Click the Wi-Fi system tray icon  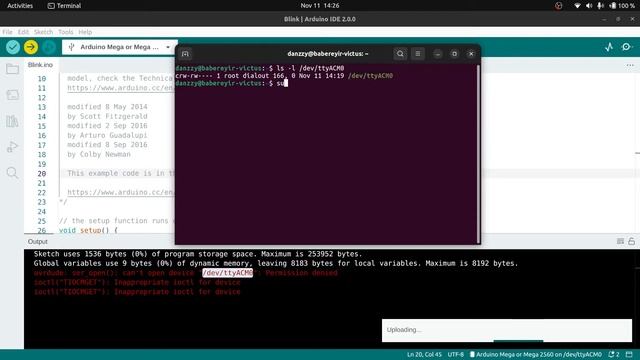click(x=577, y=6)
